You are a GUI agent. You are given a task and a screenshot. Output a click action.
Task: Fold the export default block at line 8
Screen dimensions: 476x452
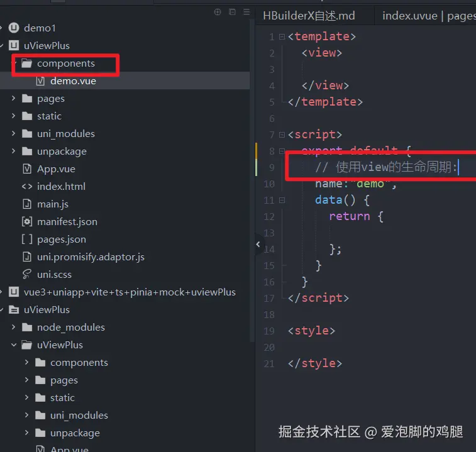coord(282,151)
